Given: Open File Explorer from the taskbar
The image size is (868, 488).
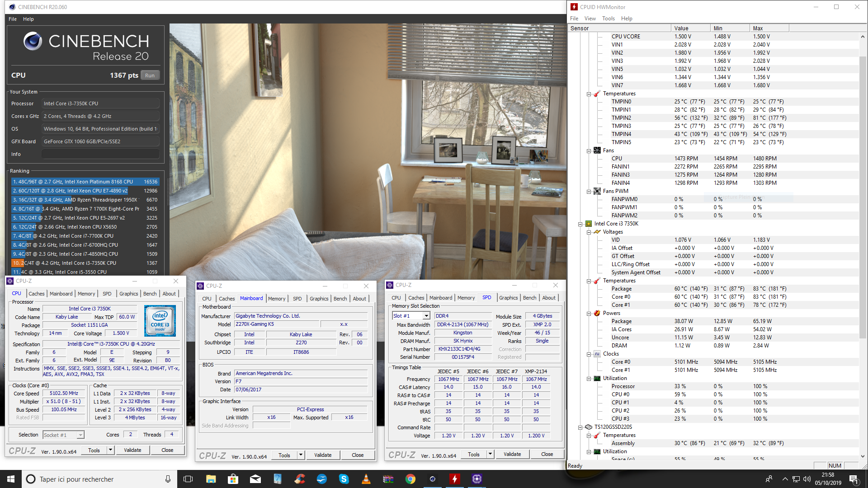Looking at the screenshot, I should [x=211, y=479].
